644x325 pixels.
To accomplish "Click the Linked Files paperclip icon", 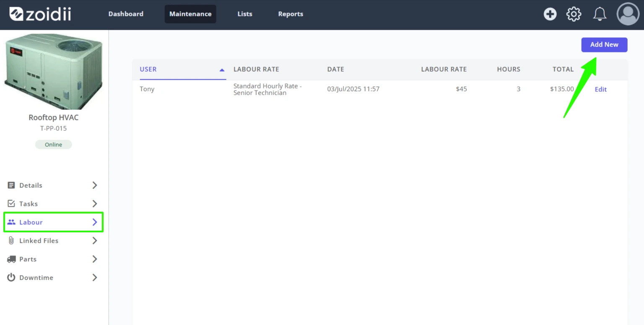I will click(x=11, y=241).
